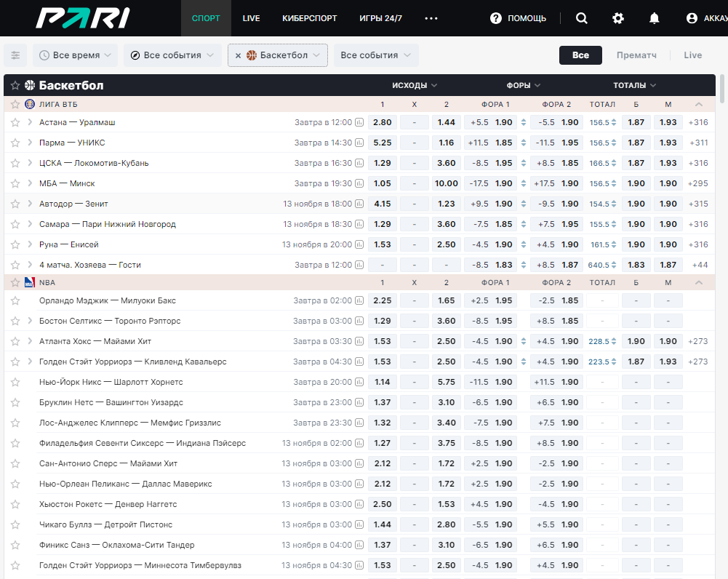Open the first Все события compass dropdown
The image size is (728, 579).
click(x=172, y=55)
